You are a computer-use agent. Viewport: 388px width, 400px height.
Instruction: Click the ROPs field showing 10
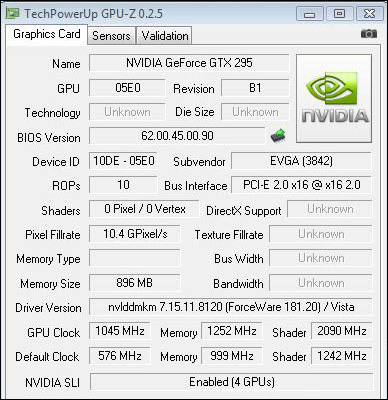coord(123,185)
